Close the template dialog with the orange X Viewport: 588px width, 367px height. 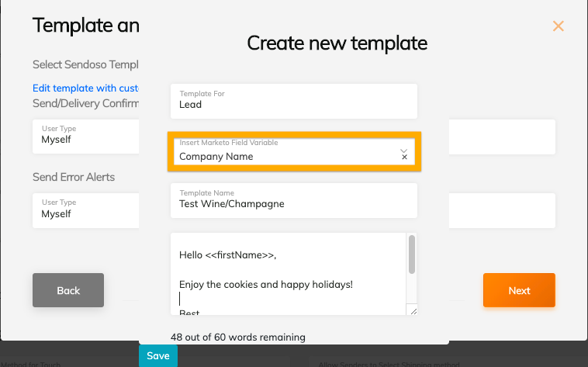tap(558, 26)
